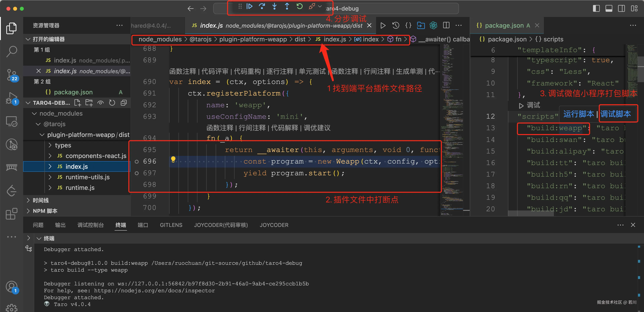Open the Search view in activity bar
The height and width of the screenshot is (312, 644).
tap(12, 51)
